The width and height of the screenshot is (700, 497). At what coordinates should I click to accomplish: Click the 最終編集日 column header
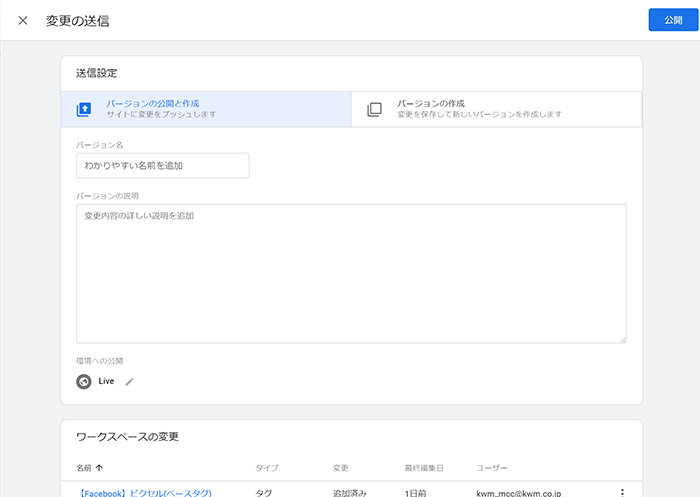pos(424,468)
